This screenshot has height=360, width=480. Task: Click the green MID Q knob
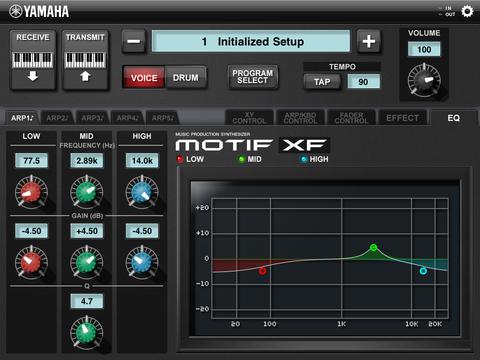pos(86,333)
